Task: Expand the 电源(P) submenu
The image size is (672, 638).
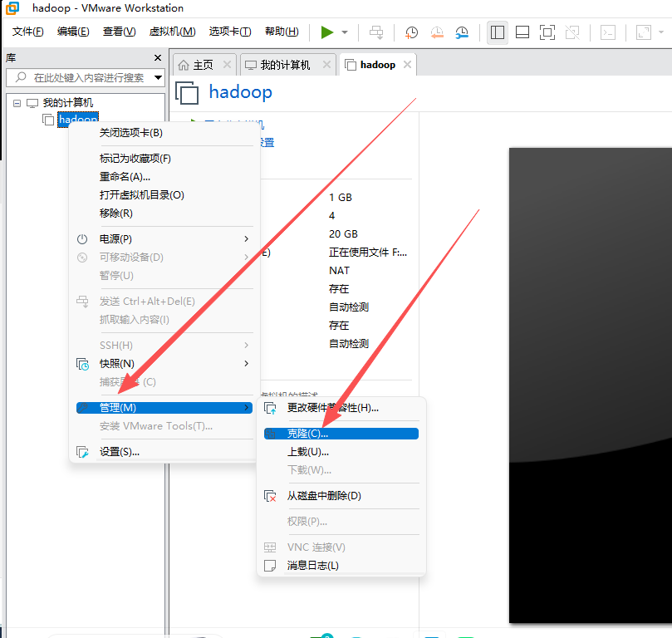Action: (164, 239)
